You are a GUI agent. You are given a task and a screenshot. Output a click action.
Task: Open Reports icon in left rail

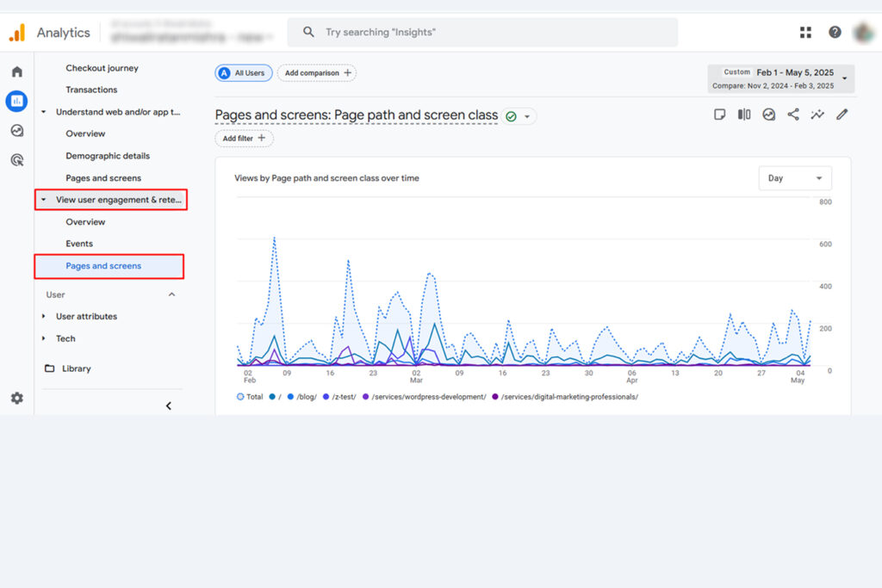17,102
